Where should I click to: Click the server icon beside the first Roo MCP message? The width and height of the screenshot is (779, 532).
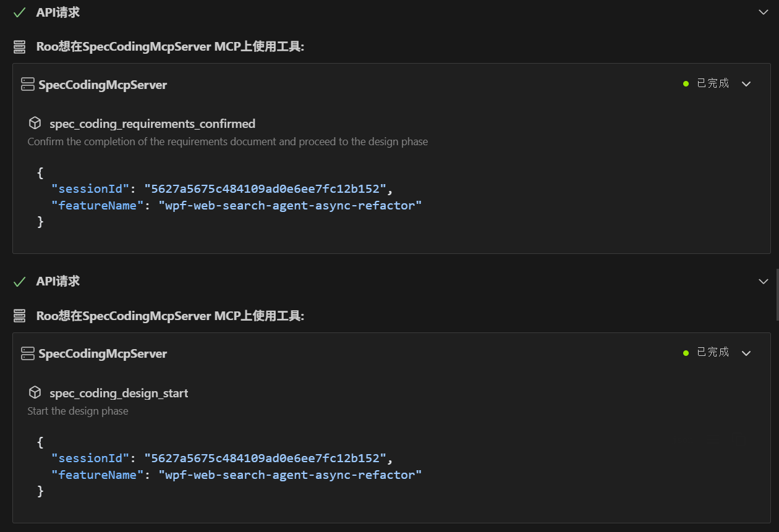pyautogui.click(x=19, y=46)
